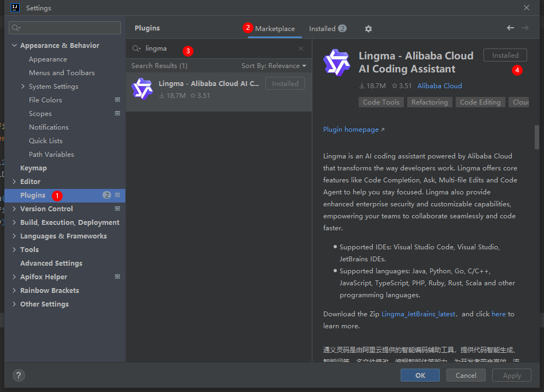This screenshot has width=544, height=392.
Task: Click Installed button in search result row
Action: pos(285,83)
